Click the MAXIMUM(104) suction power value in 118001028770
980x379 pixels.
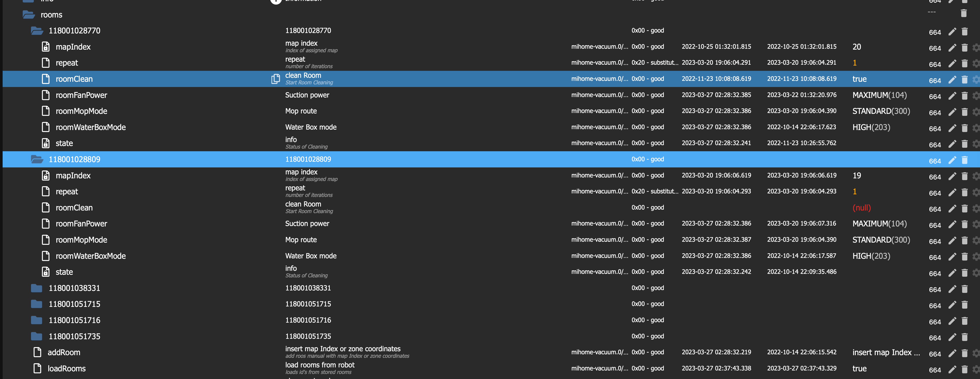[x=880, y=95]
